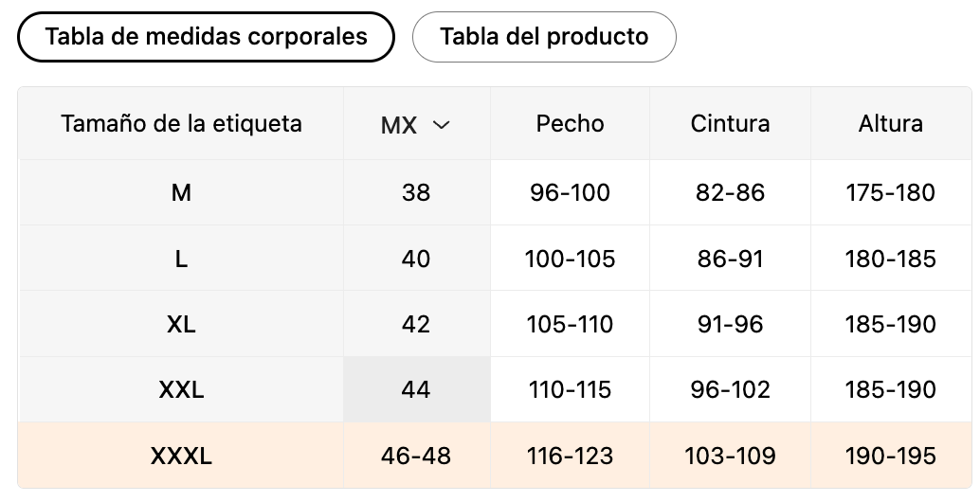This screenshot has height=502, width=980.
Task: Click waist measurement 86-91 cell
Action: tap(730, 259)
